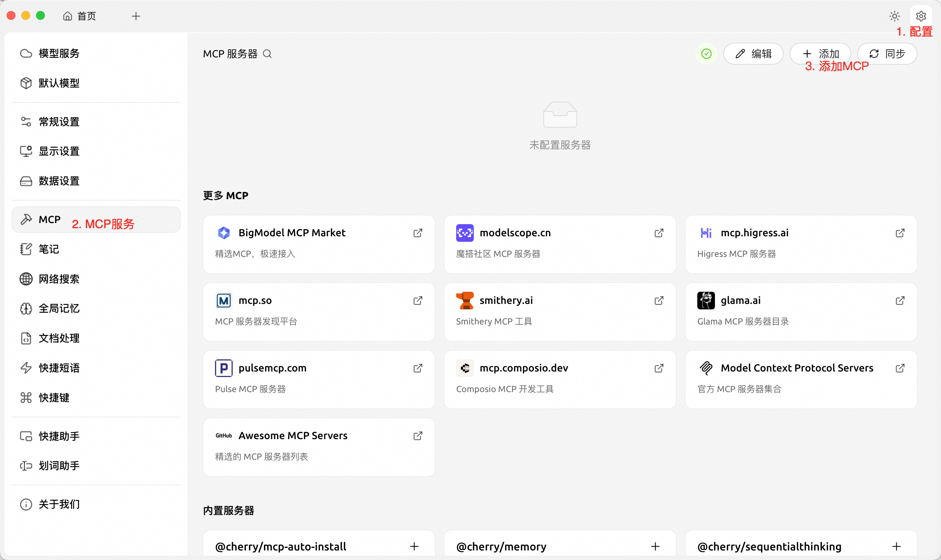Open external link icon for modelscope.cn

pos(659,233)
